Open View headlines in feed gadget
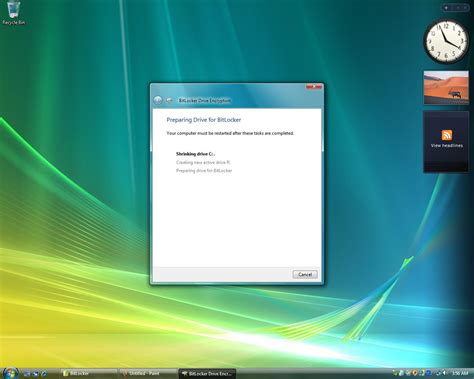Screen dimensions: 474x379 pyautogui.click(x=447, y=146)
